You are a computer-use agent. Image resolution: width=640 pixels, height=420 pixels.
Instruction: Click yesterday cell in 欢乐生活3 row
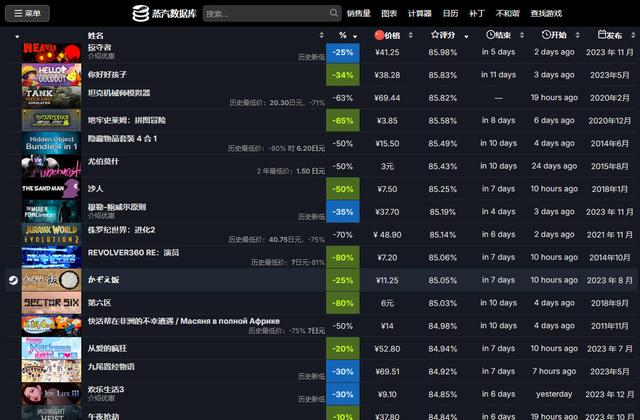click(554, 394)
